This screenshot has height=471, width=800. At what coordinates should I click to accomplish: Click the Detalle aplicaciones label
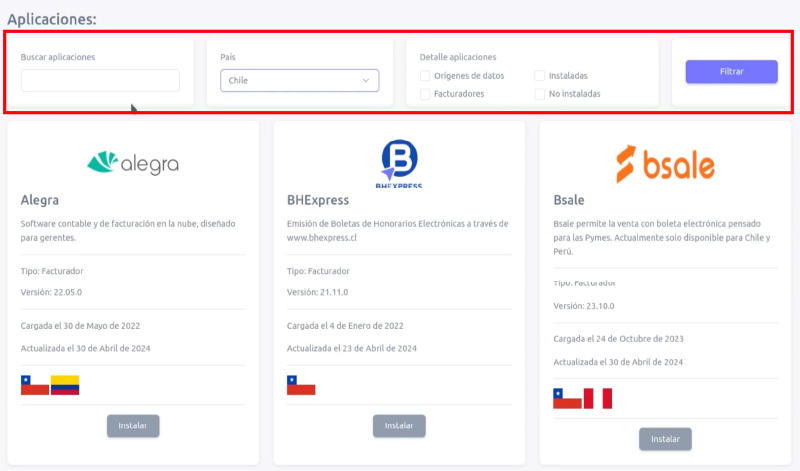point(458,57)
